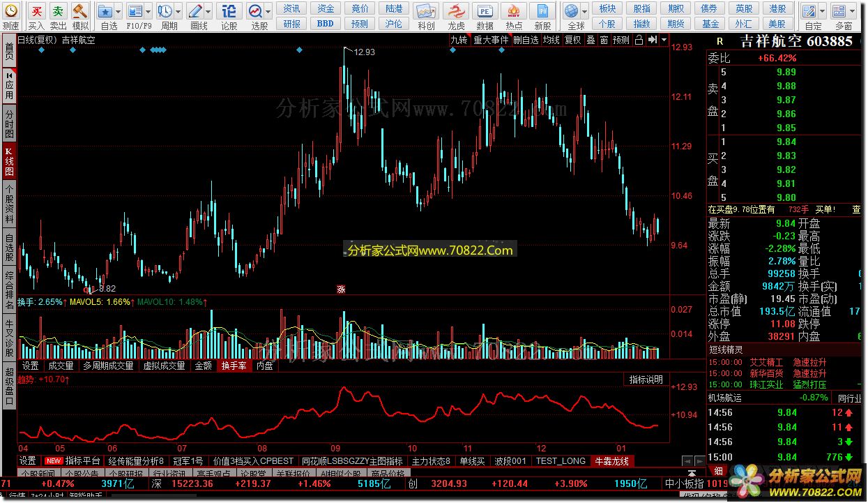Screen dimensions: 868x503
Task: Click the 中小板指 index in status bar
Action: 685,483
